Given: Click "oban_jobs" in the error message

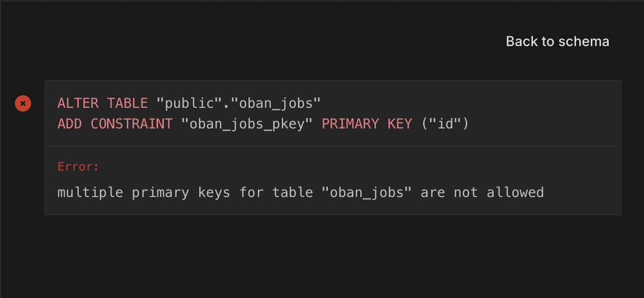Looking at the screenshot, I should (x=367, y=192).
